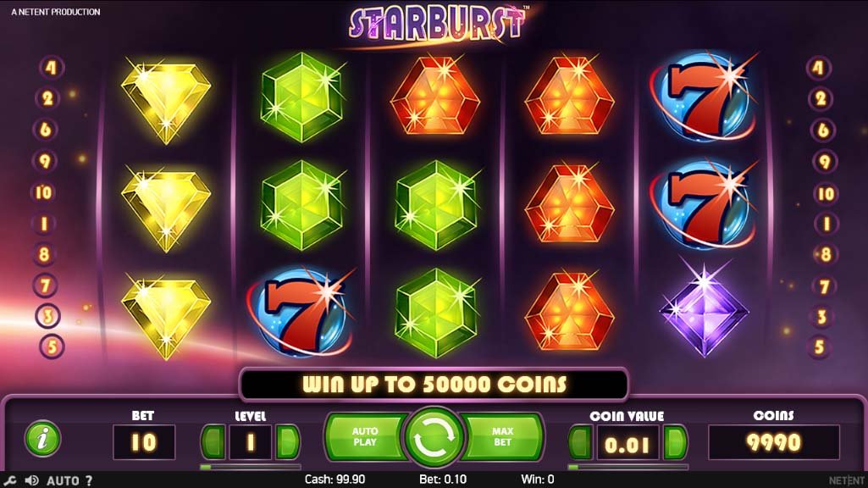The image size is (868, 488).
Task: Lower coin value with left arrow
Action: pos(581,442)
